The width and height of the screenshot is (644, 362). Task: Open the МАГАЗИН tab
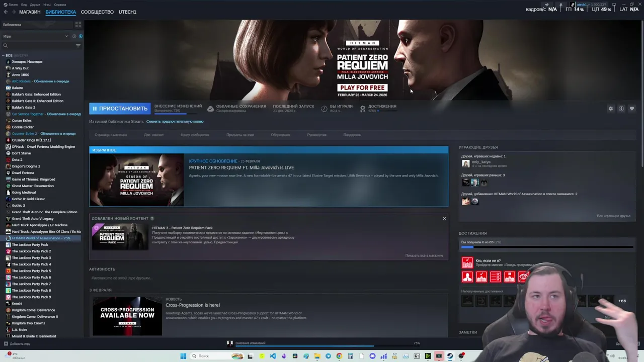pos(30,12)
